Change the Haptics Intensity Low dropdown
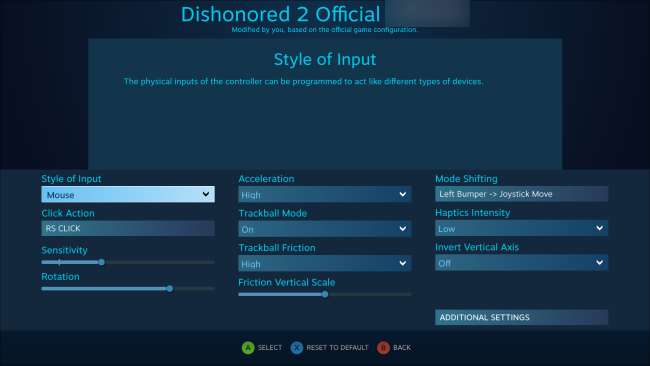The height and width of the screenshot is (366, 650). (521, 228)
